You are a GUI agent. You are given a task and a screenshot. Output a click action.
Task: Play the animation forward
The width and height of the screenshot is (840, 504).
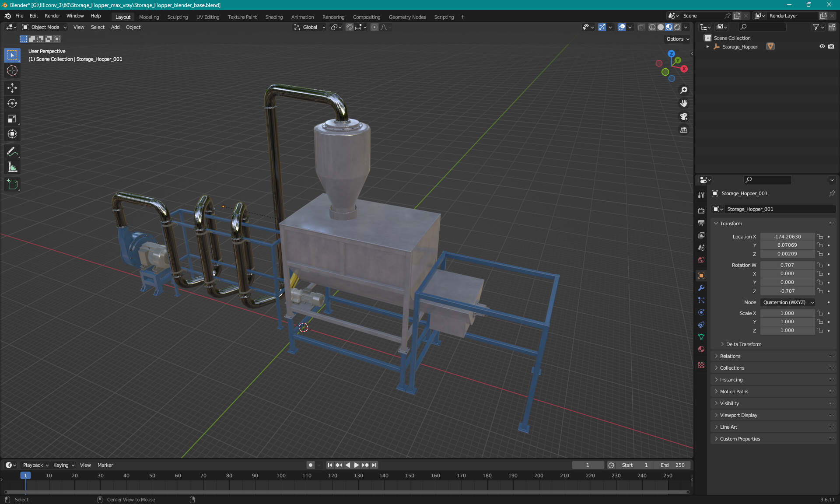[x=357, y=465]
